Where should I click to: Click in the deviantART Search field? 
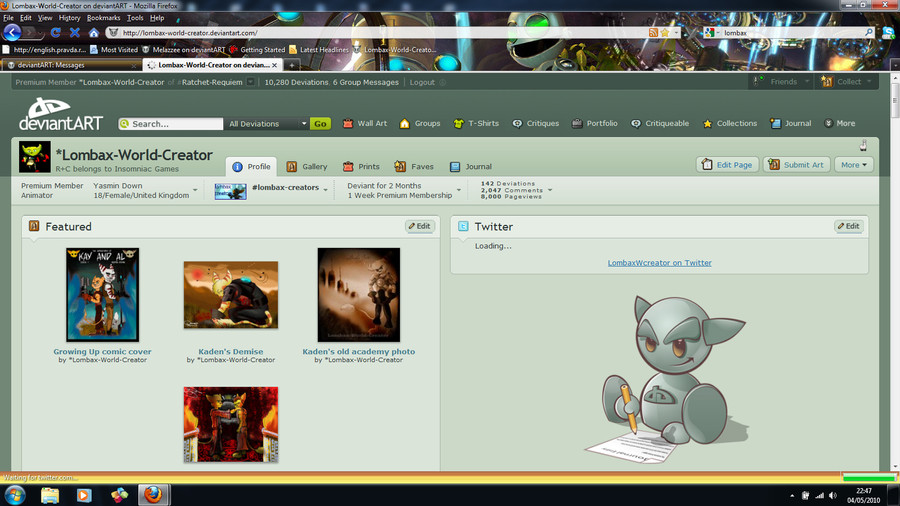171,123
